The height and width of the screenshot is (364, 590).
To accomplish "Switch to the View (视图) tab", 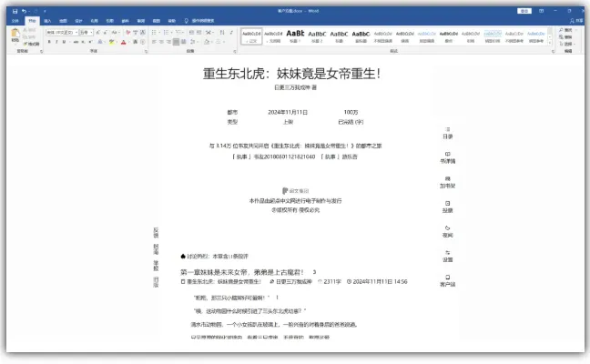I will [157, 21].
